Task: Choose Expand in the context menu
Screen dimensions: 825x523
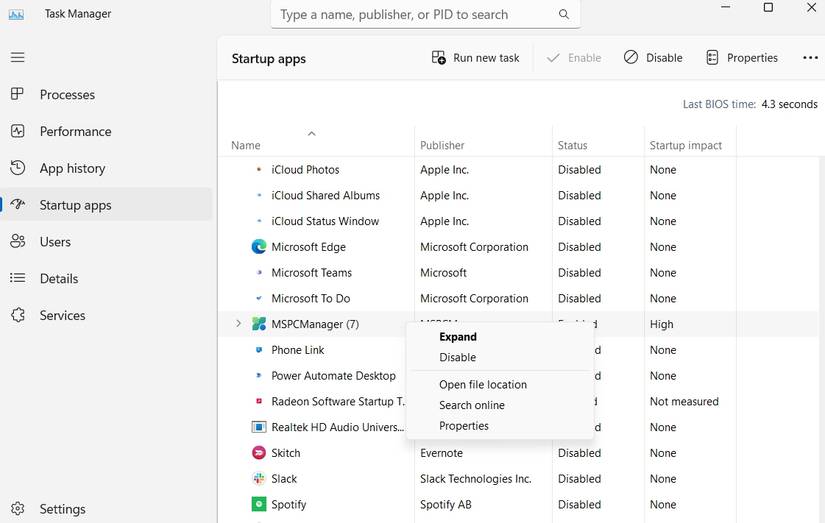Action: (x=458, y=337)
